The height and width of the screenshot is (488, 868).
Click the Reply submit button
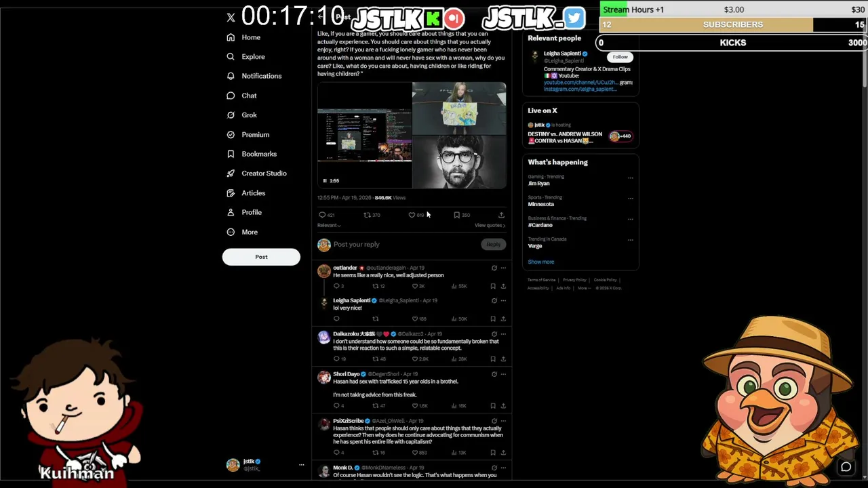[x=494, y=245]
